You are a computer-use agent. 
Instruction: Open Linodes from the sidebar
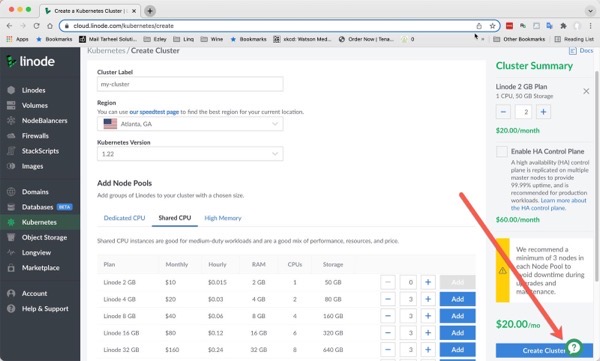coord(33,90)
